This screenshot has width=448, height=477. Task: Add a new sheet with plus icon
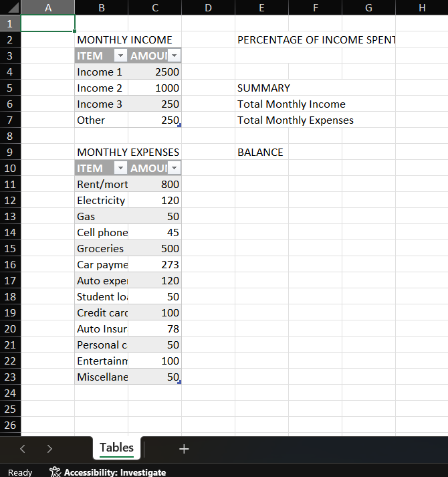point(184,449)
